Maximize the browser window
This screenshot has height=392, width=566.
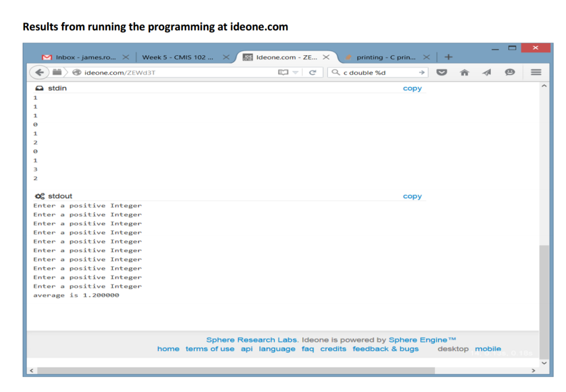[x=512, y=48]
